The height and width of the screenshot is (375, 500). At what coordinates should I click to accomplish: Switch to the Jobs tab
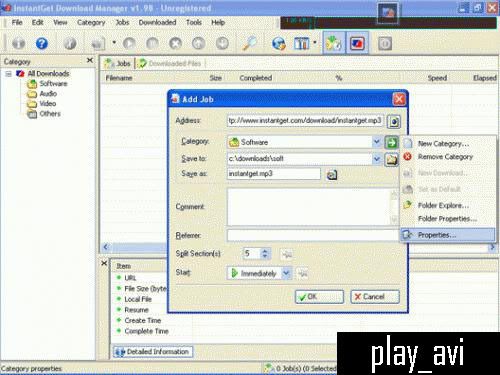[x=117, y=63]
